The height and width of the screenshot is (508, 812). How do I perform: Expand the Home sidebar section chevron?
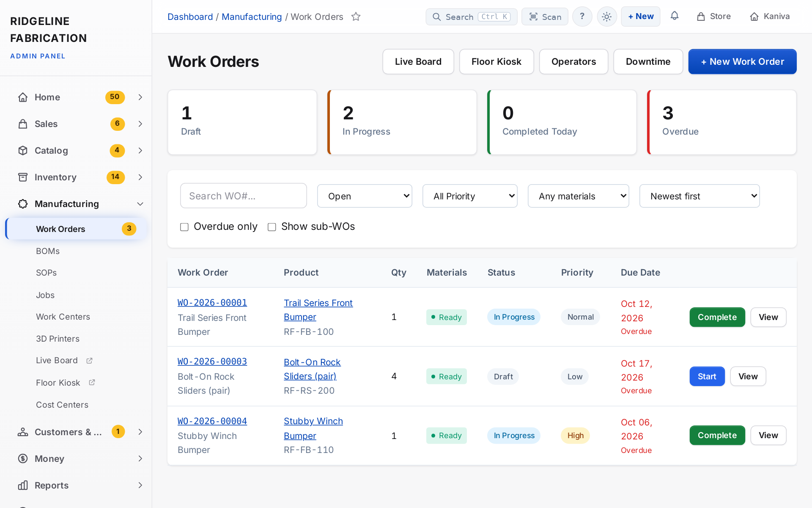140,97
